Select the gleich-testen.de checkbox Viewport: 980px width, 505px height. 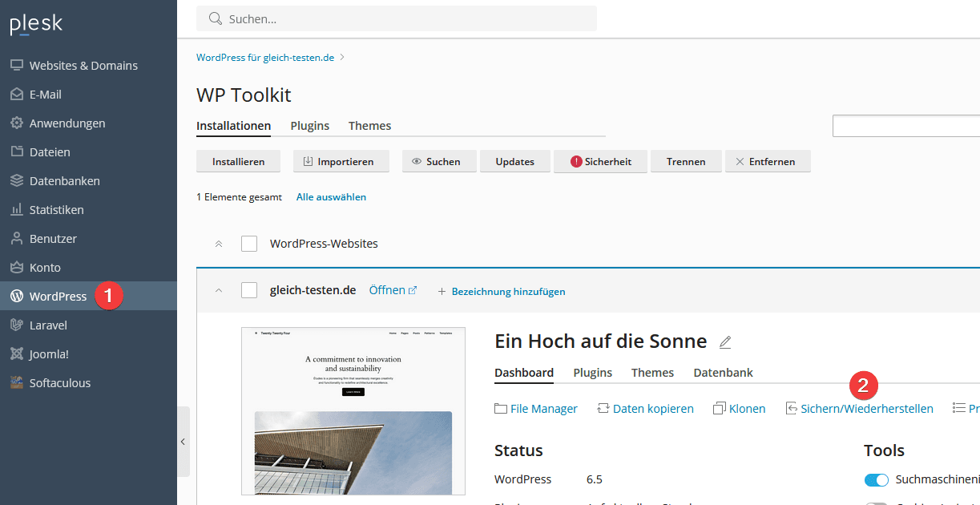click(x=249, y=291)
